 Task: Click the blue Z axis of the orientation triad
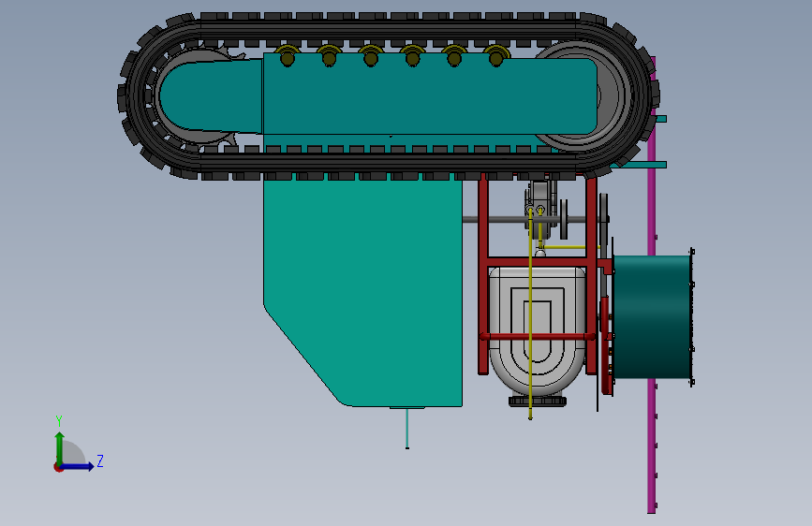point(78,466)
